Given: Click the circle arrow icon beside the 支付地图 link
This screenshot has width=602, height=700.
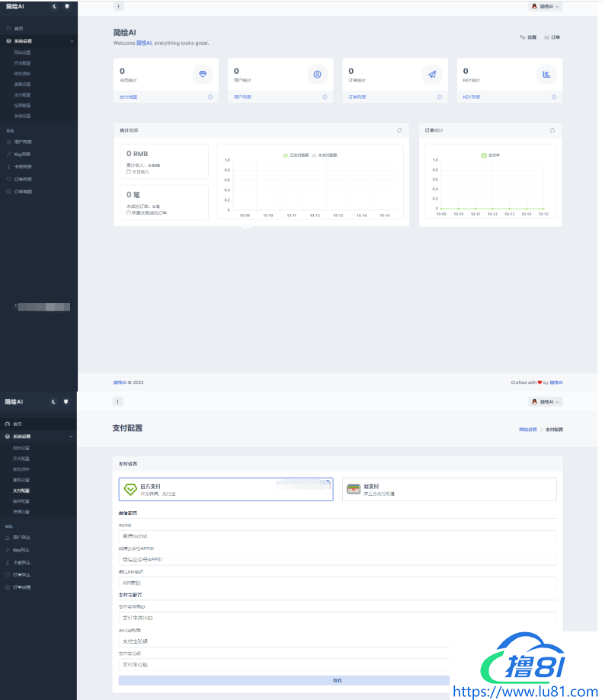Looking at the screenshot, I should [x=210, y=97].
